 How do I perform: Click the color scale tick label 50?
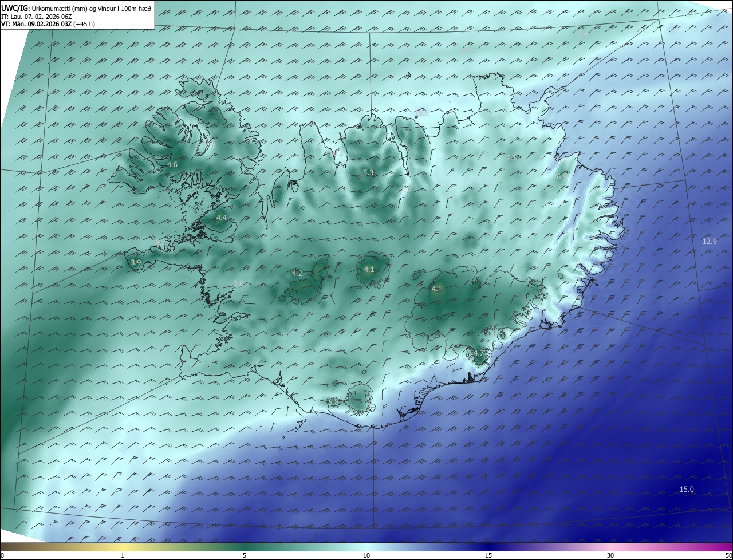click(x=728, y=555)
